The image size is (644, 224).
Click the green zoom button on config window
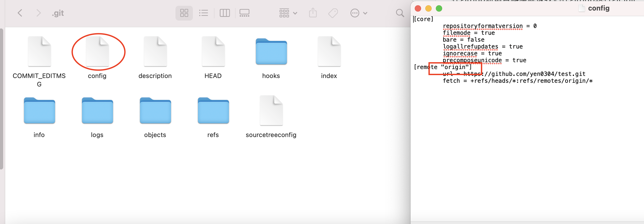[x=439, y=8]
